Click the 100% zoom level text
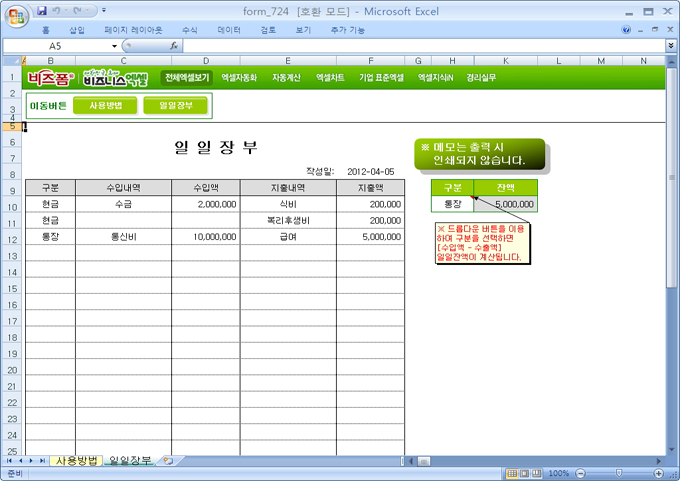Screen dimensions: 680x481 (x=559, y=473)
